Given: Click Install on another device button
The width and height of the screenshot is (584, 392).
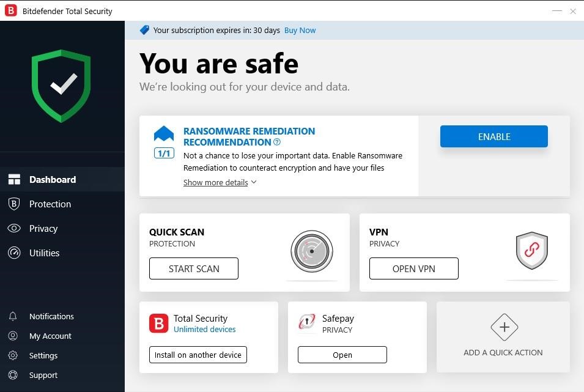Looking at the screenshot, I should [x=198, y=355].
